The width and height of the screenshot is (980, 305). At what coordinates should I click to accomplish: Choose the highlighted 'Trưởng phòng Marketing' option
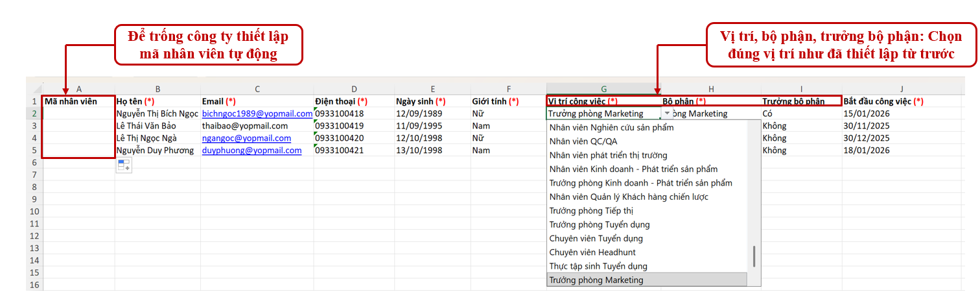(x=596, y=280)
